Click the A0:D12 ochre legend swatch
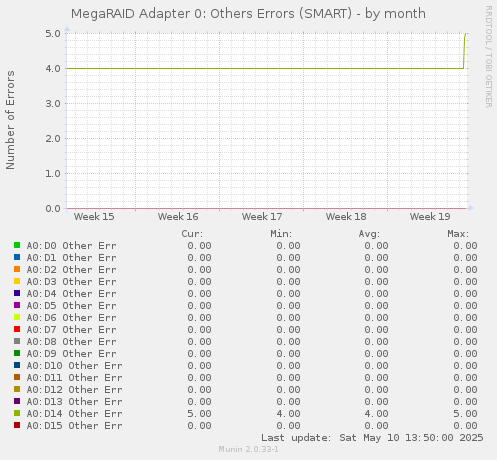Viewport: 497px width, 460px height. coord(17,389)
